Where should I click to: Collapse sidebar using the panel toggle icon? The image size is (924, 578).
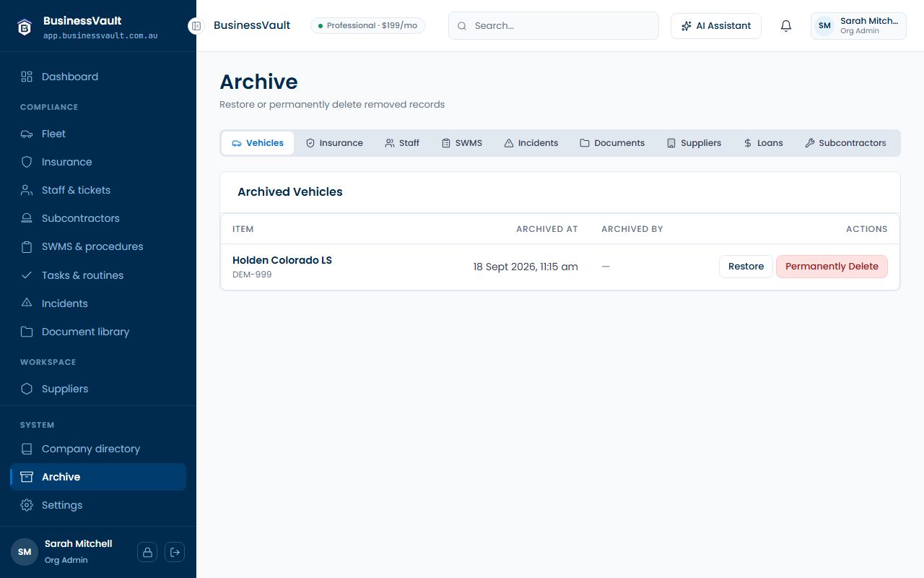[x=196, y=26]
